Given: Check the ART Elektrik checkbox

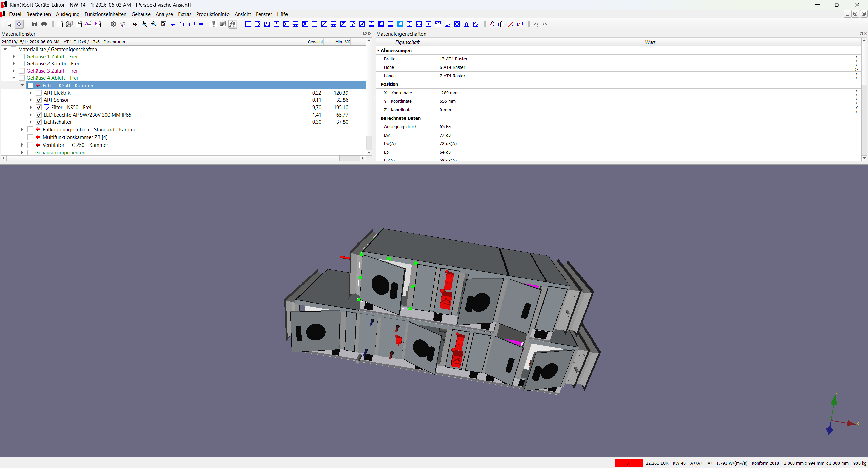Looking at the screenshot, I should pos(39,93).
